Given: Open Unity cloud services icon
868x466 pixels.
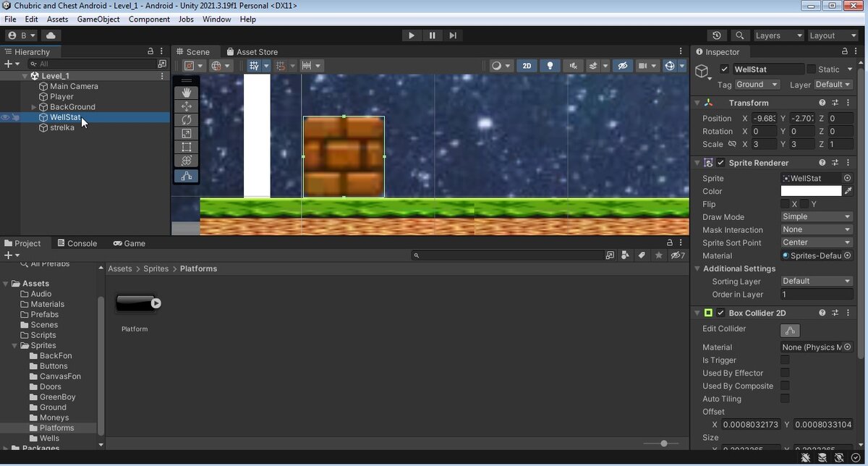Looking at the screenshot, I should point(51,35).
